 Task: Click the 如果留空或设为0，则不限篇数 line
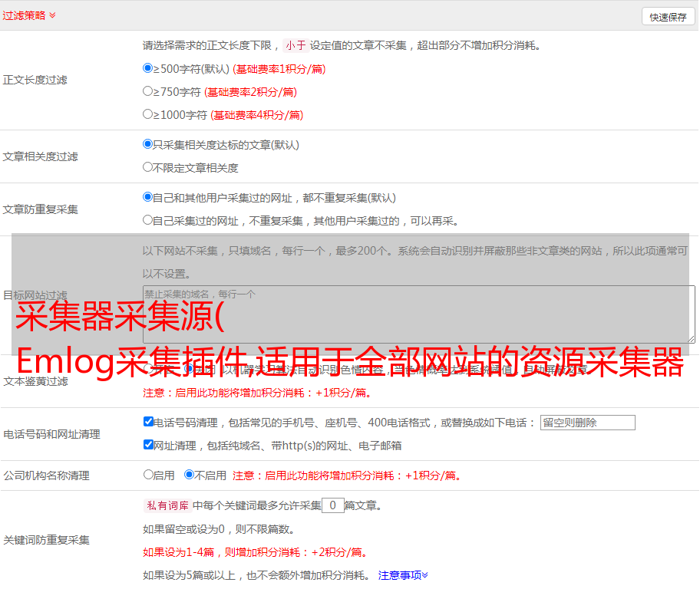click(220, 529)
